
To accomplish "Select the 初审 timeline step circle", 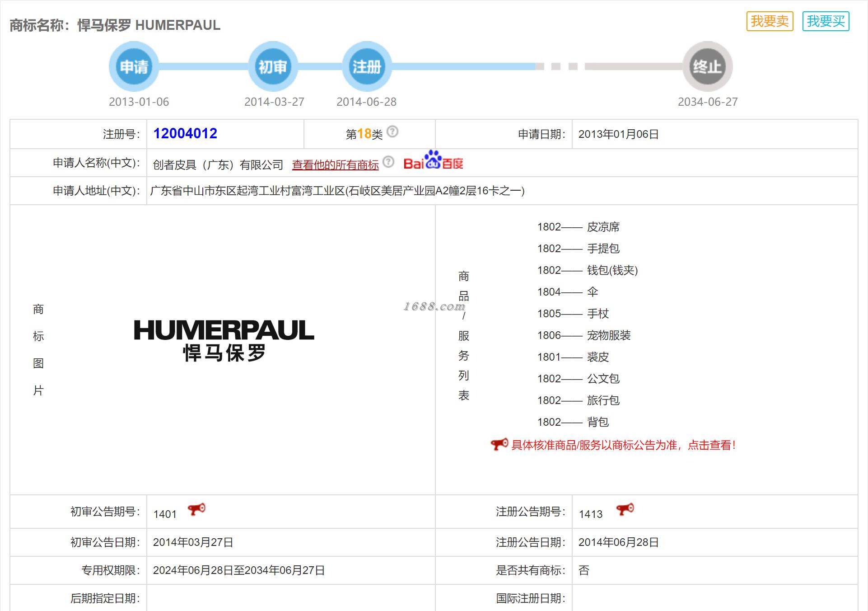I will tap(273, 66).
